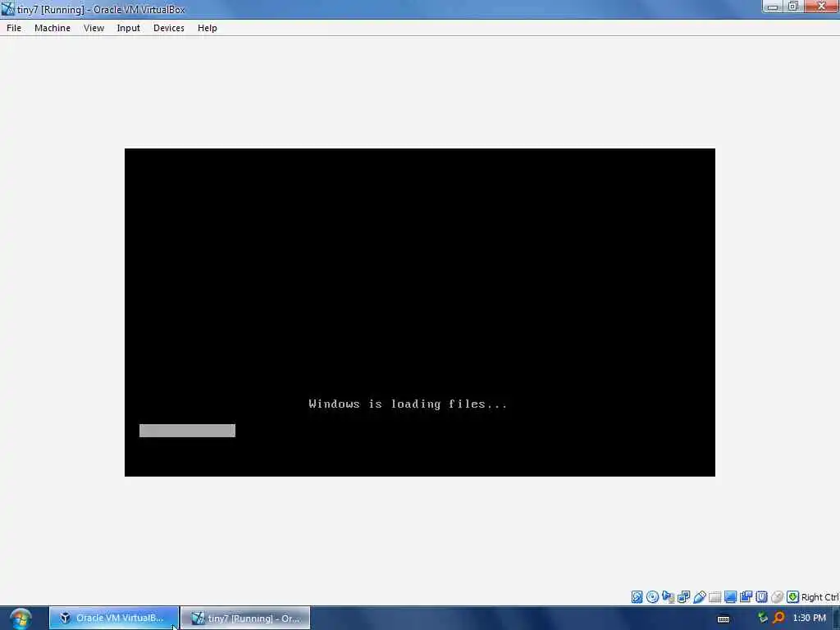Click the VirtualBox icon in title bar
The image size is (840, 630).
pyautogui.click(x=7, y=8)
